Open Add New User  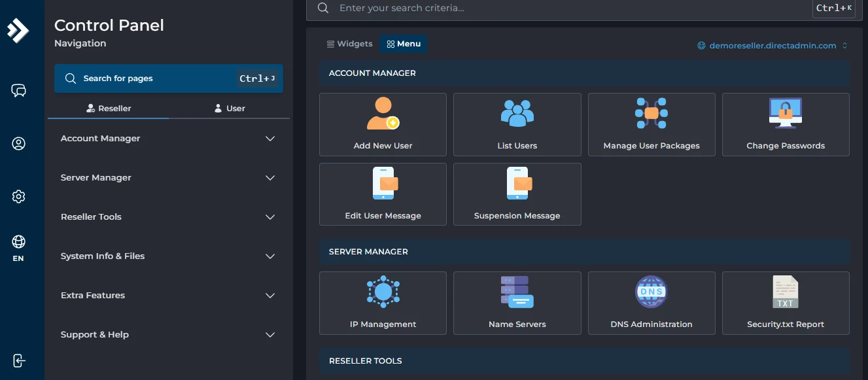383,124
